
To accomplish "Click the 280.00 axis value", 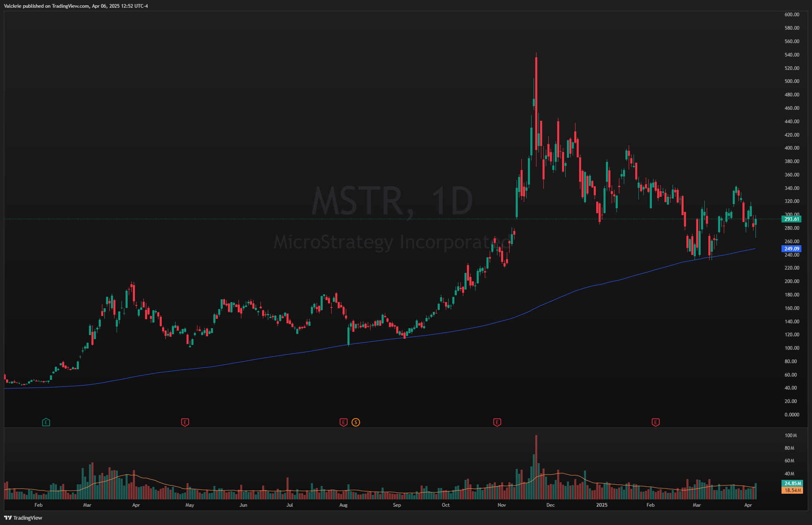I will (x=792, y=228).
